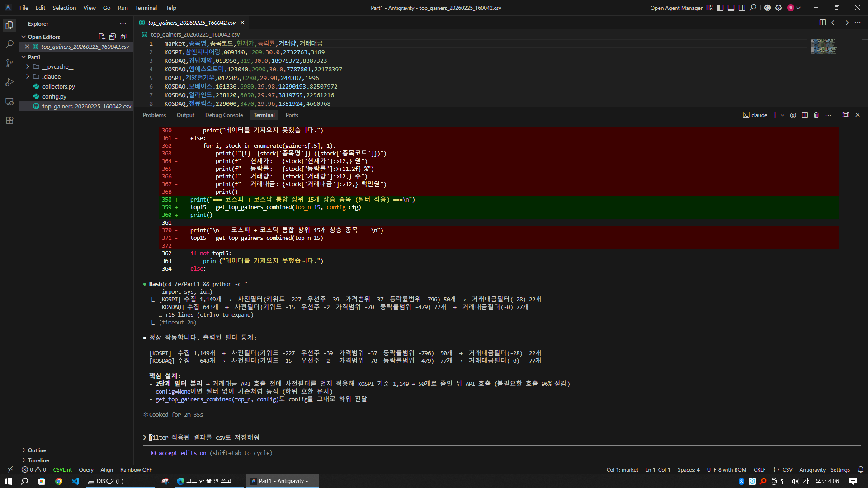Viewport: 868px width, 488px height.
Task: Open the Terminal menu in menu bar
Action: pos(146,8)
